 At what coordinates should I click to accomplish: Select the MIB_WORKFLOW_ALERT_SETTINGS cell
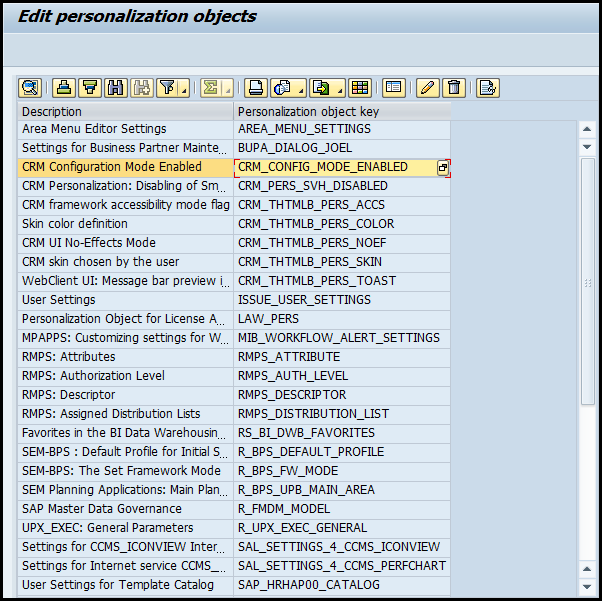[342, 338]
